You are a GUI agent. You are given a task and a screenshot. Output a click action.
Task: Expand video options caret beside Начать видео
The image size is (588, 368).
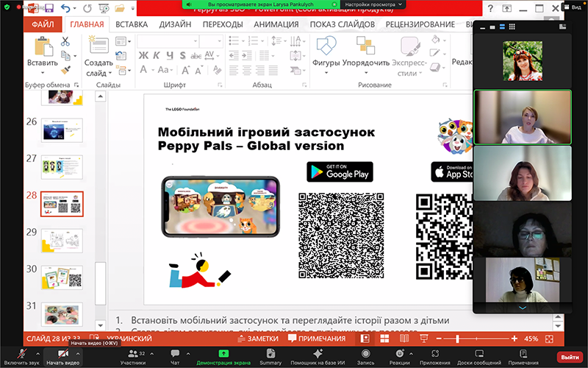pyautogui.click(x=78, y=353)
